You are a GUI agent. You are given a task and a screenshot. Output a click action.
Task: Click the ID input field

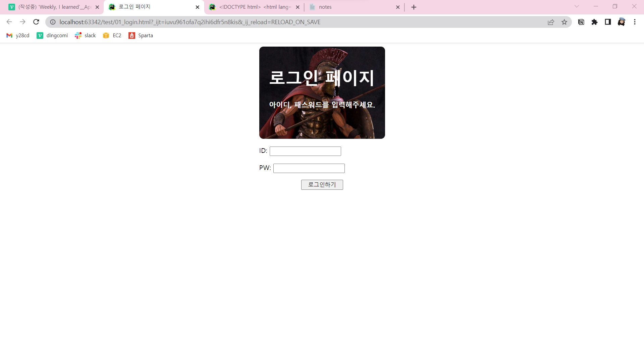point(305,151)
